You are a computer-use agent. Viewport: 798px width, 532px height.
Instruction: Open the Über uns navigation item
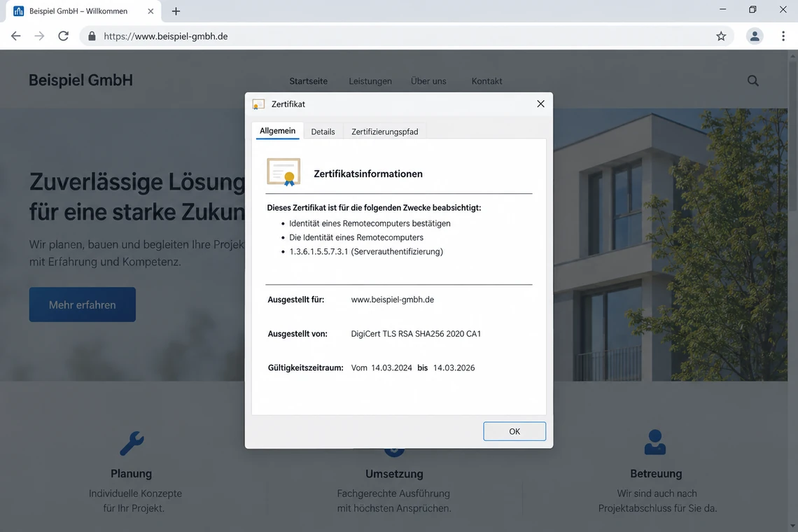click(x=428, y=81)
